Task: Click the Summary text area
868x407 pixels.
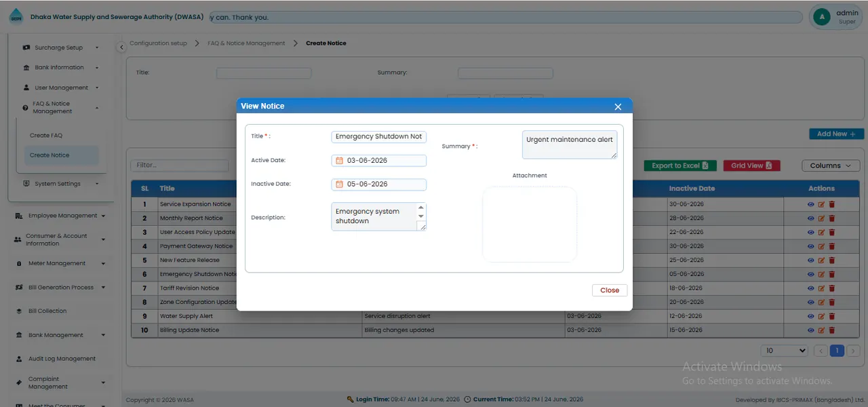Action: [x=570, y=144]
